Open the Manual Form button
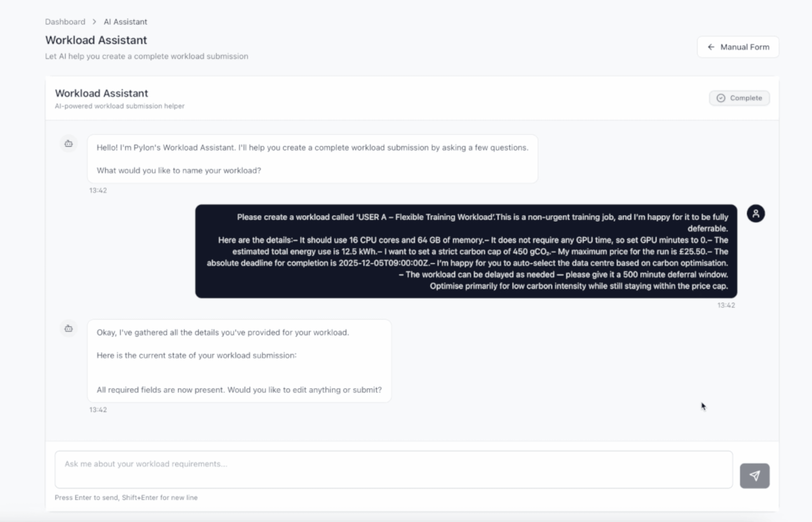Screen dimensions: 812x522 coord(738,47)
